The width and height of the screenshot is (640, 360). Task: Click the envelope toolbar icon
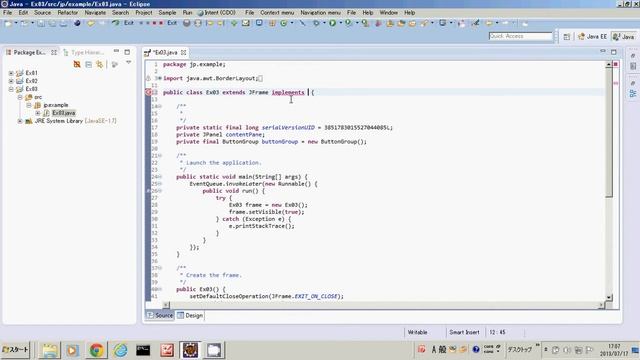[245, 23]
